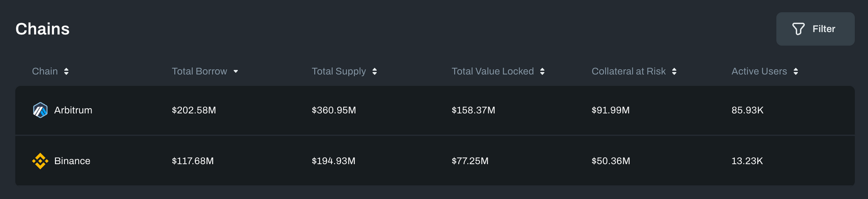868x199 pixels.
Task: Click the funnel icon in Filter button
Action: pyautogui.click(x=798, y=29)
